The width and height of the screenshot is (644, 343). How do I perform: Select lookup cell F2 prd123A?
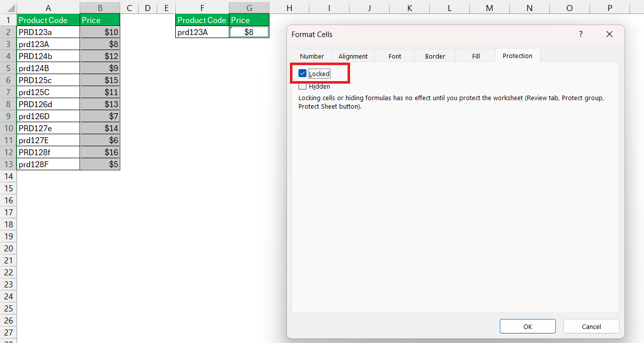pos(202,32)
